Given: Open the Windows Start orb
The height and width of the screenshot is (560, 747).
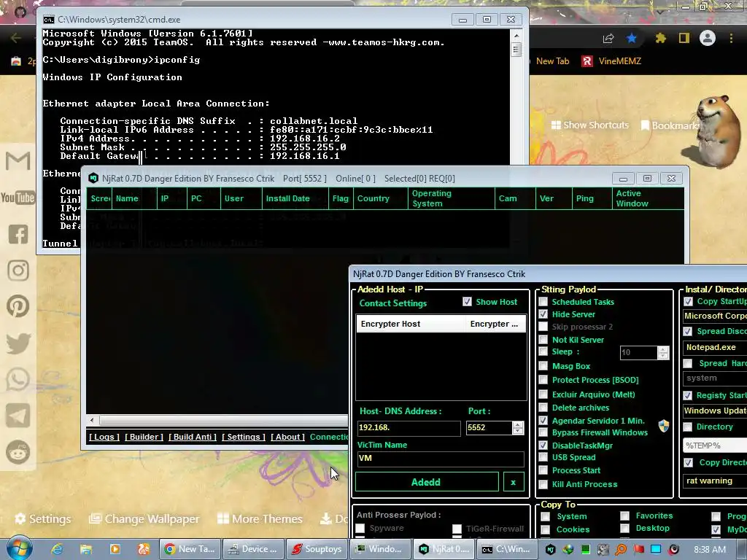Looking at the screenshot, I should pos(19,548).
